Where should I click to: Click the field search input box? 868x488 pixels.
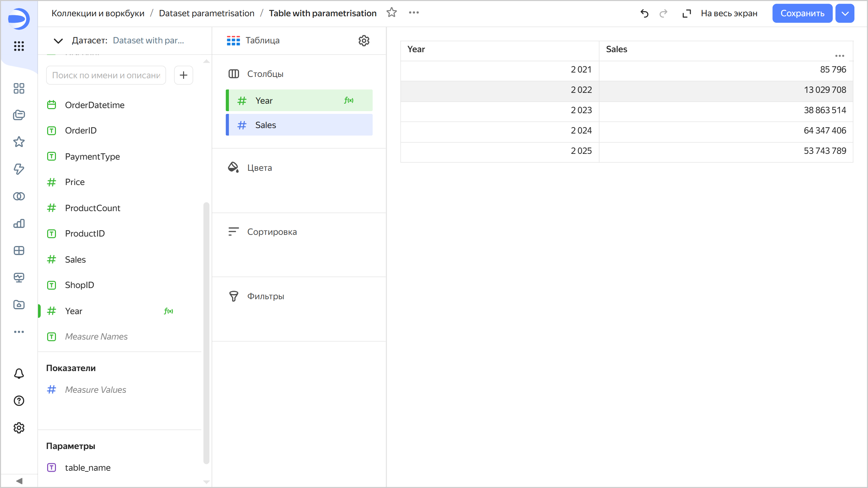point(106,75)
